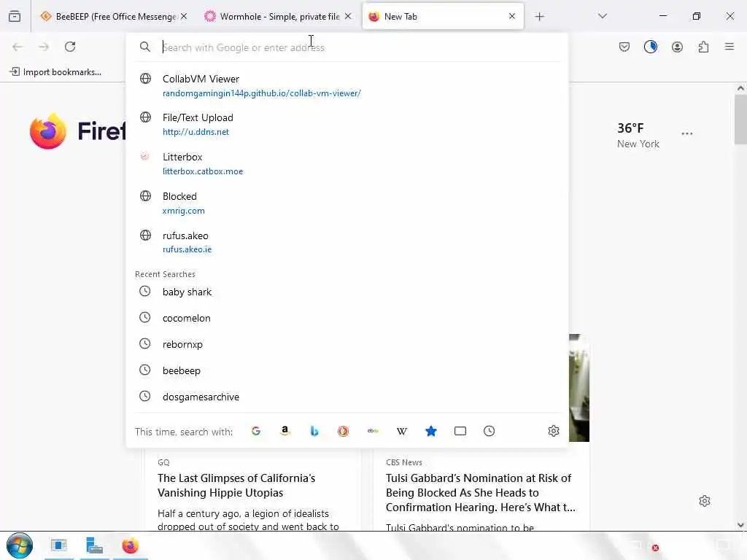Screen dimensions: 747x560
Task: Open search settings gear in dropdown
Action: (x=553, y=431)
